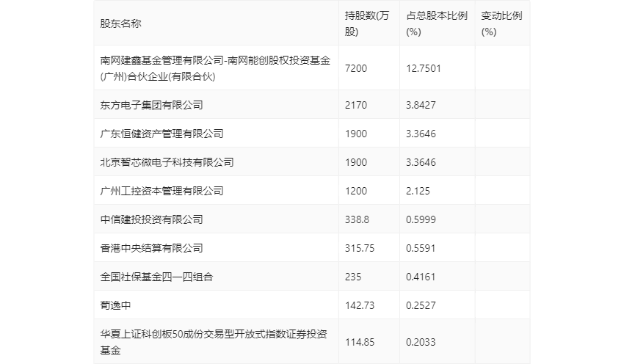Click the 持股数(万股) column header
This screenshot has width=624, height=364.
click(367, 23)
